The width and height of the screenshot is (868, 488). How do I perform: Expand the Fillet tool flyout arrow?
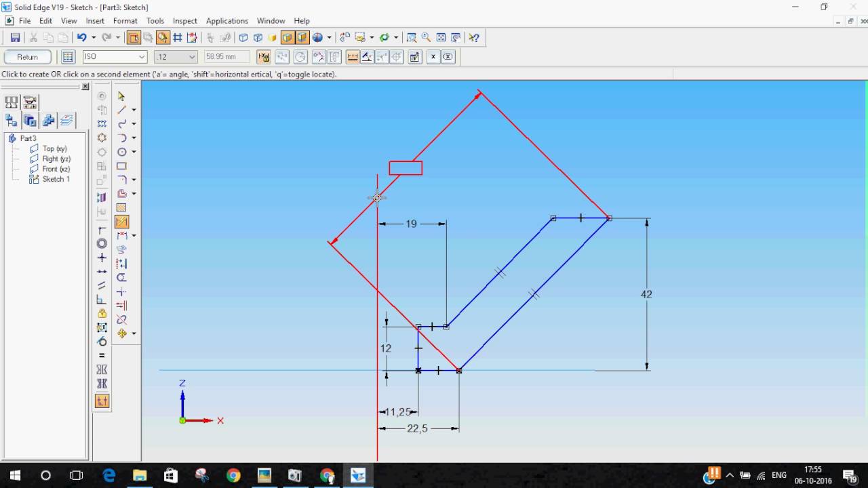tap(134, 180)
